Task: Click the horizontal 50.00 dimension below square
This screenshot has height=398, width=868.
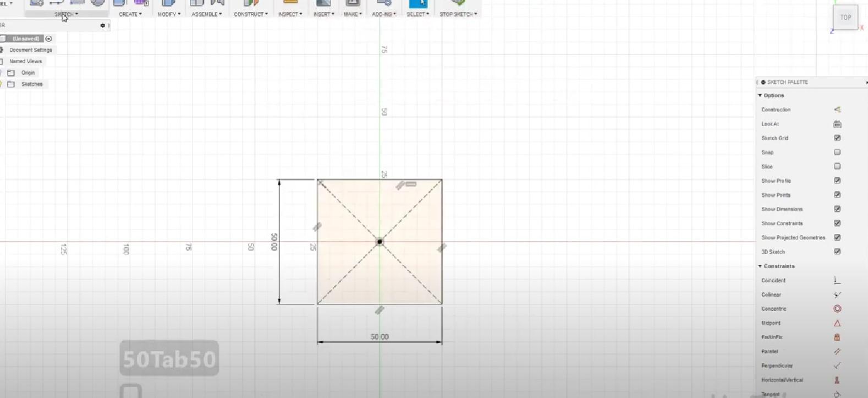Action: (380, 337)
